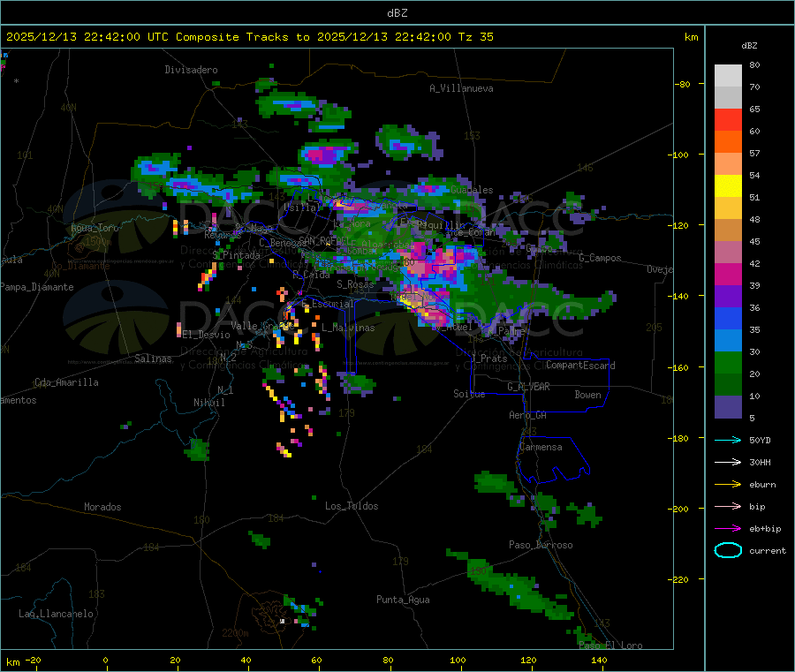Click the Lag.Llancanelo map label
Viewport: 795px width, 672px height.
tap(57, 614)
